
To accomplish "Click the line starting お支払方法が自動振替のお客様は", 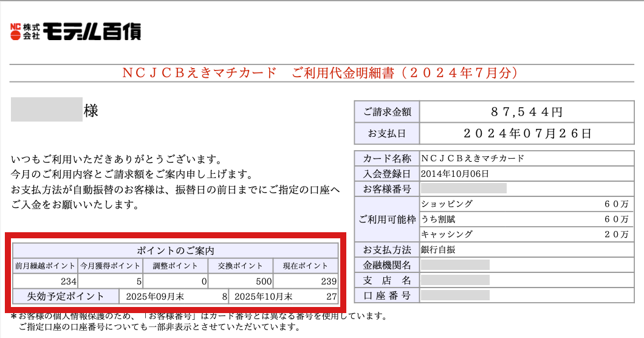I will (x=176, y=190).
